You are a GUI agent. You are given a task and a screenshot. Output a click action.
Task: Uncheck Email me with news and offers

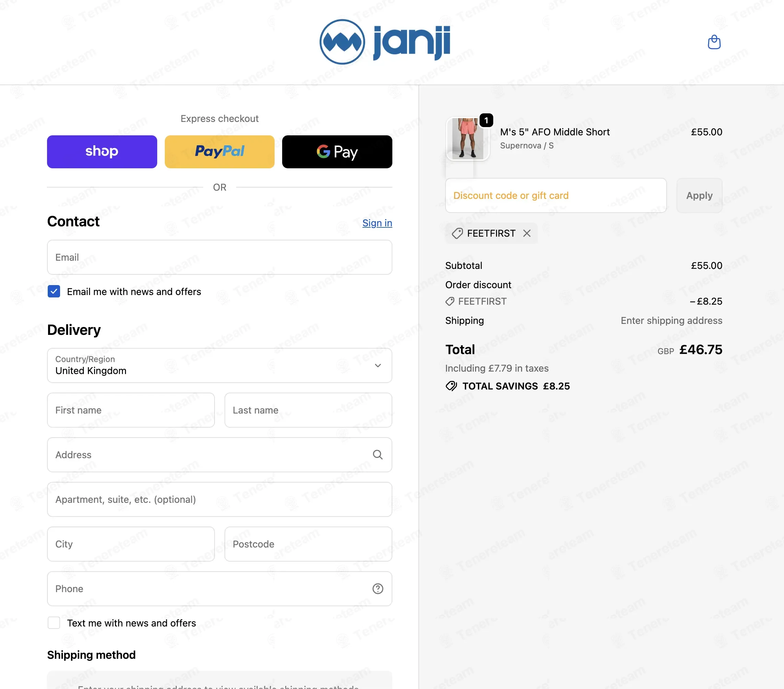click(x=54, y=292)
